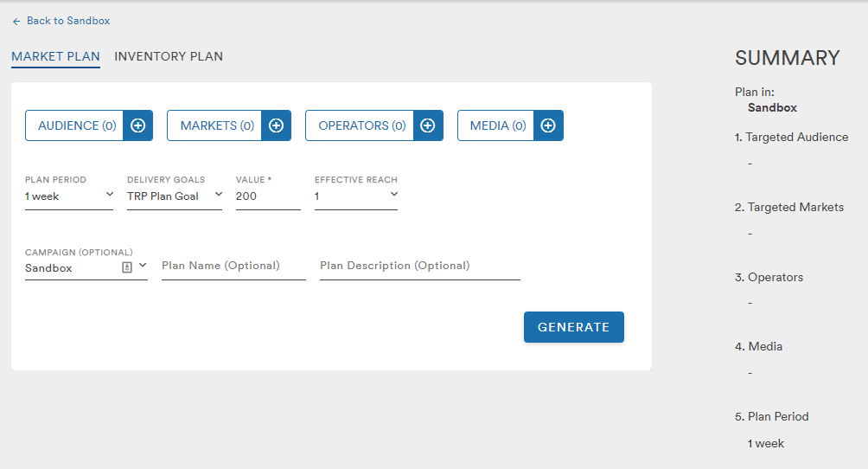The image size is (868, 469).
Task: Select the Market Plan tab
Action: point(55,56)
